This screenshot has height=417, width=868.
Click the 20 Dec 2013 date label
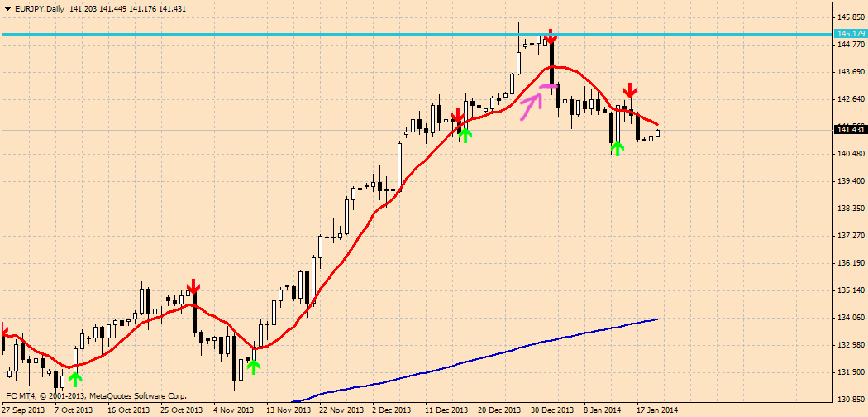tap(499, 410)
